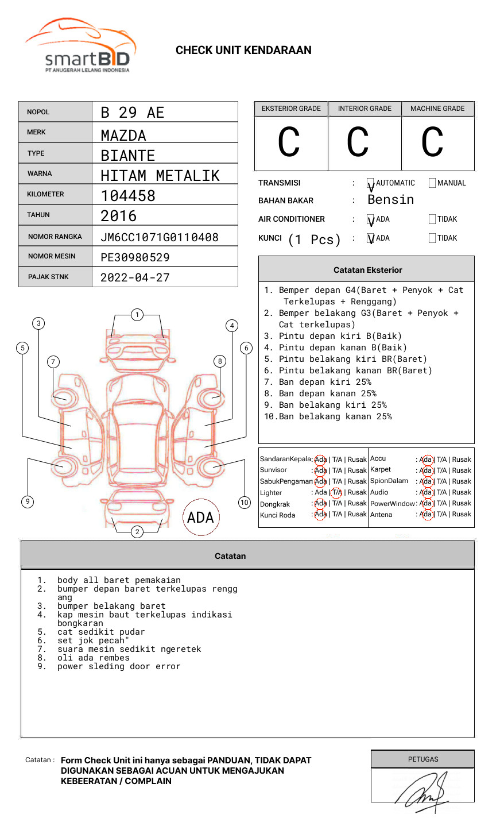Click the (1 Pcs) key count
Viewport: 504px width, 834px height.
[315, 240]
